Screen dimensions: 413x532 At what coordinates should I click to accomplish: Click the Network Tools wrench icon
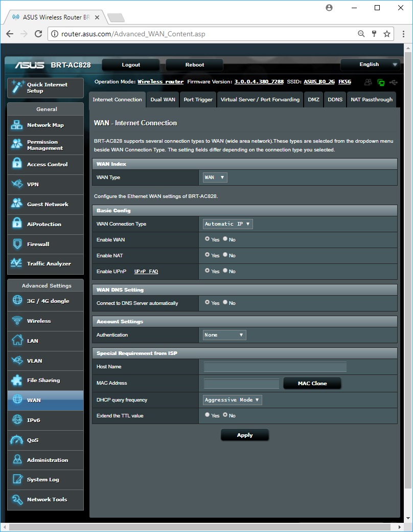(17, 499)
